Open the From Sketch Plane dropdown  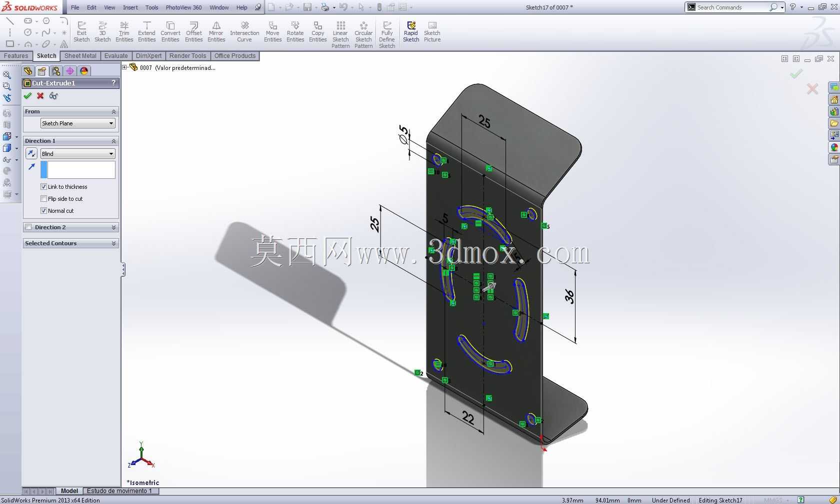(78, 123)
